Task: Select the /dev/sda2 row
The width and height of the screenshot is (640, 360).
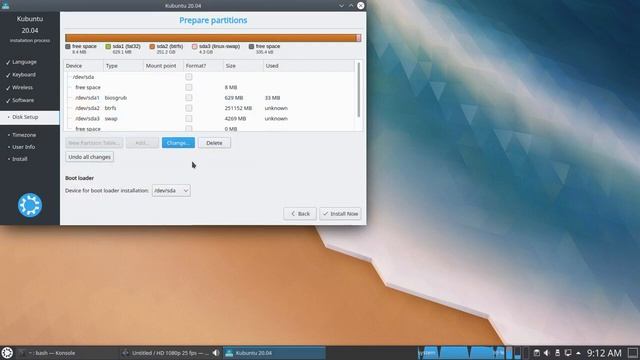Action: 210,108
